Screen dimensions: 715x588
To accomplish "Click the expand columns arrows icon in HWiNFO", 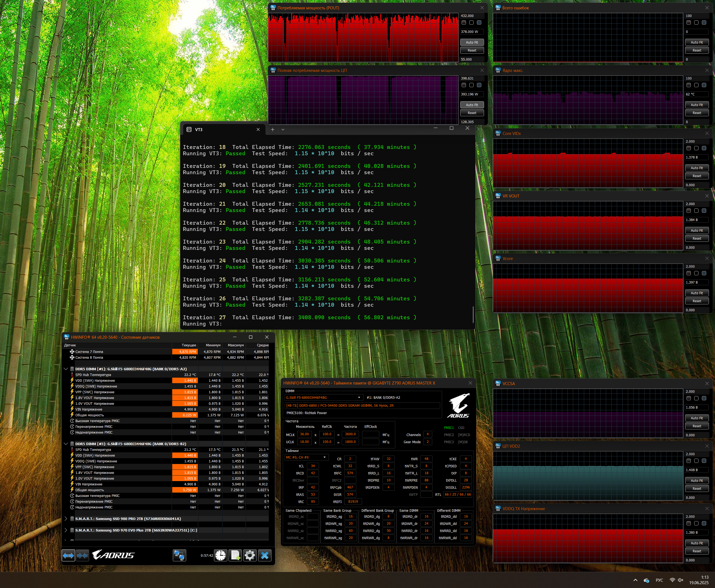I will point(68,555).
